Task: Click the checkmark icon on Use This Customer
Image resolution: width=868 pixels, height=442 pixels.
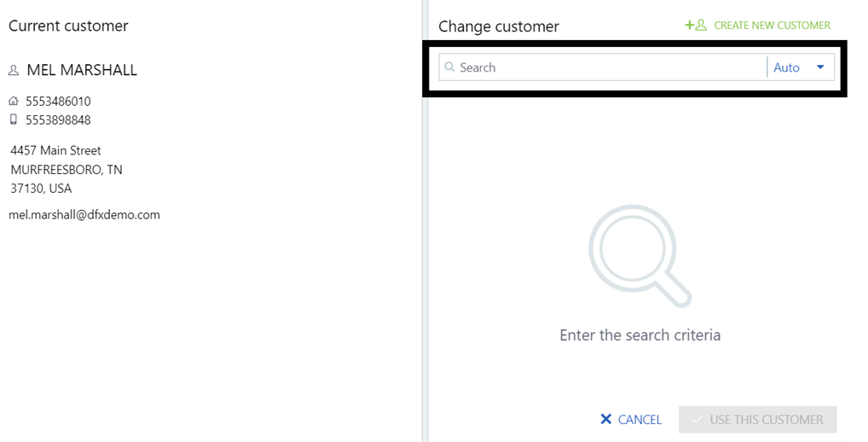Action: pyautogui.click(x=697, y=420)
